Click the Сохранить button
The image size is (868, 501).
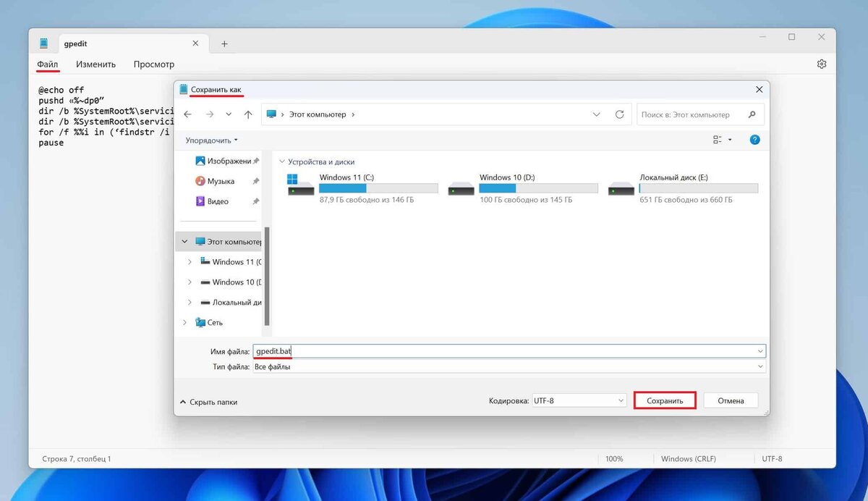tap(664, 400)
